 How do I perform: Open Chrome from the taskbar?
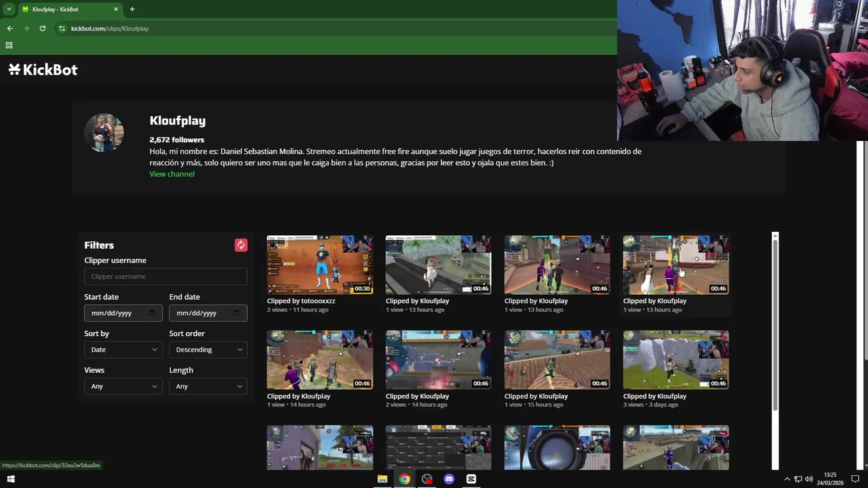(x=405, y=479)
